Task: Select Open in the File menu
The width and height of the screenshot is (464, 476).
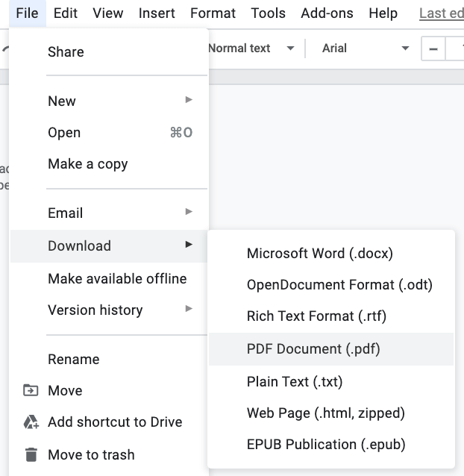Action: click(109, 133)
